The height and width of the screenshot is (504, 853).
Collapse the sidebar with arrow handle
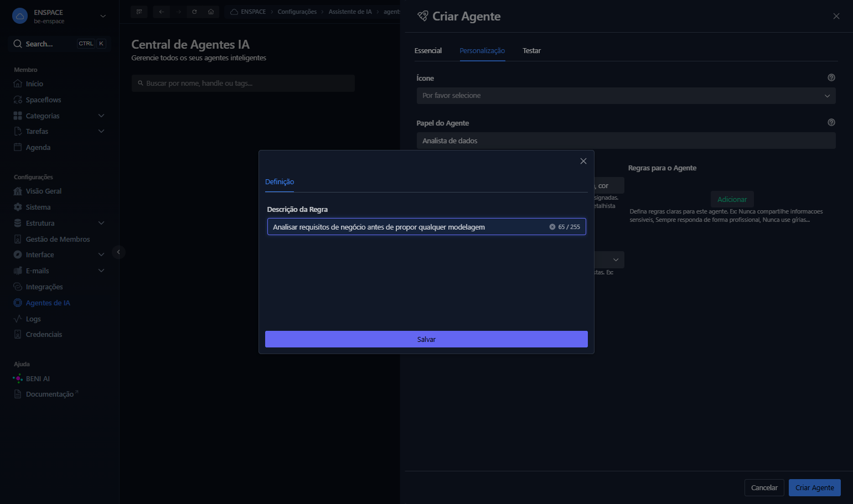pos(118,252)
